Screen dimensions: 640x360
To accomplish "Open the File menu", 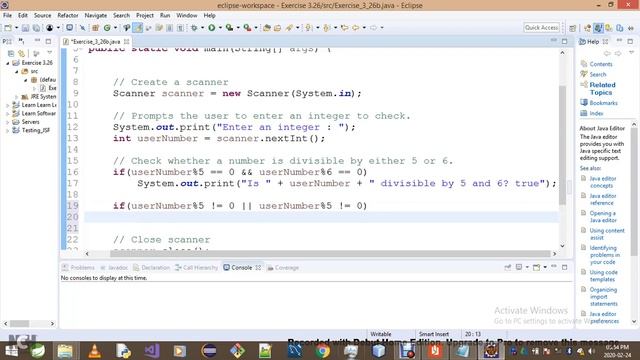I will 7,16.
